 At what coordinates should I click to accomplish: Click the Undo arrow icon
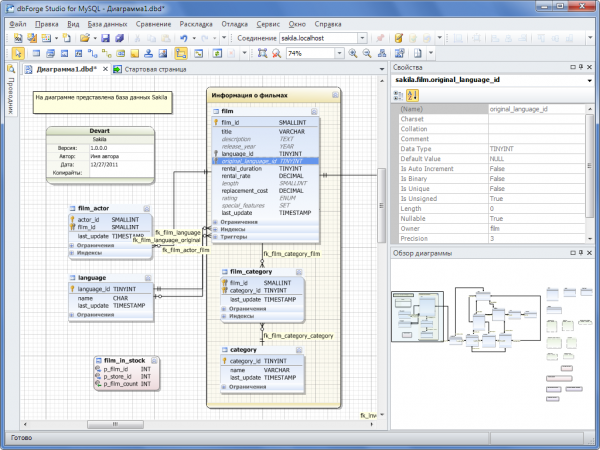tap(184, 38)
